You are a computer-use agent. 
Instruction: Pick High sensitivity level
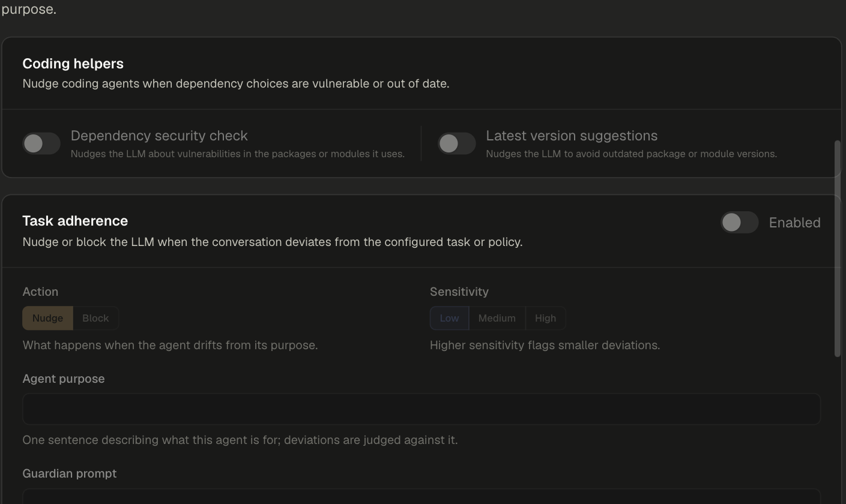tap(545, 318)
